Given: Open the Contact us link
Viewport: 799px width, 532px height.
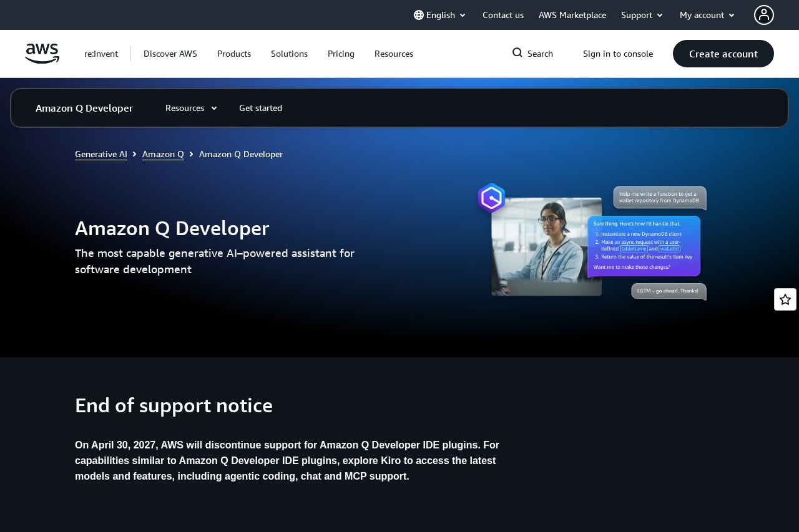Looking at the screenshot, I should tap(503, 15).
